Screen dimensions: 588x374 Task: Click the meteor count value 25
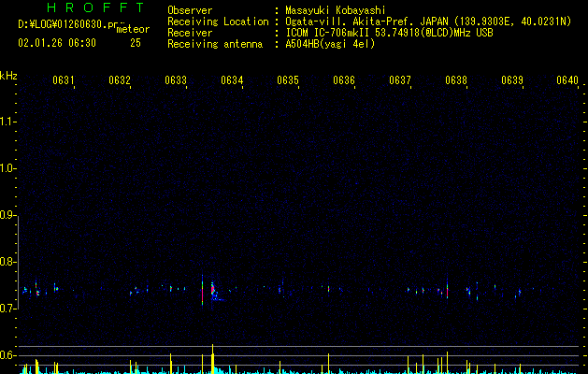[x=136, y=43]
